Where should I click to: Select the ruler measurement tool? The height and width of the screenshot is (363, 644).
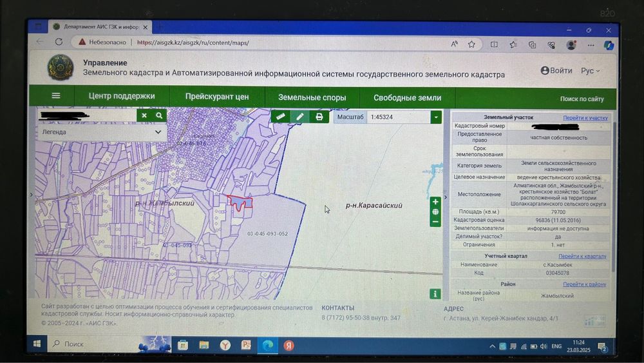281,117
